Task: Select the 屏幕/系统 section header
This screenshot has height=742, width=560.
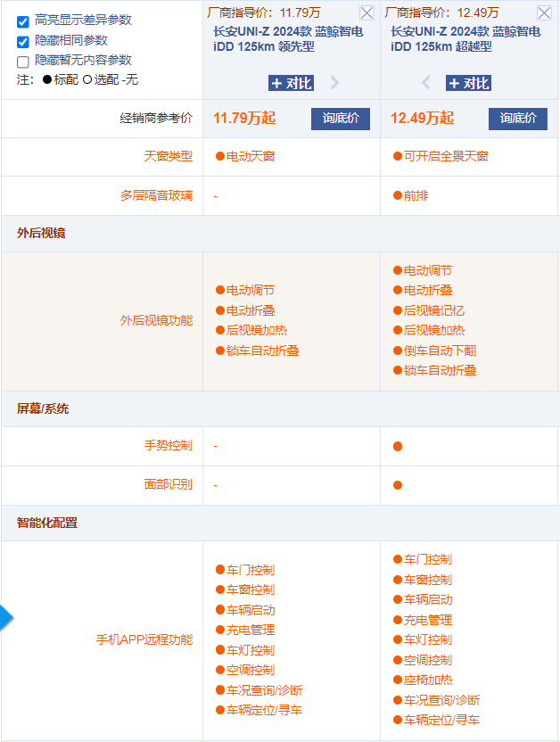Action: tap(43, 408)
